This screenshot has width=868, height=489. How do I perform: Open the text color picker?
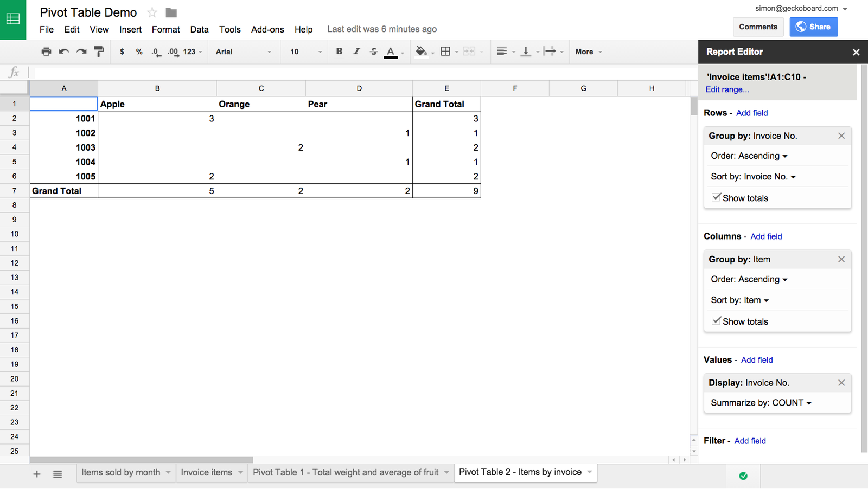coord(391,52)
